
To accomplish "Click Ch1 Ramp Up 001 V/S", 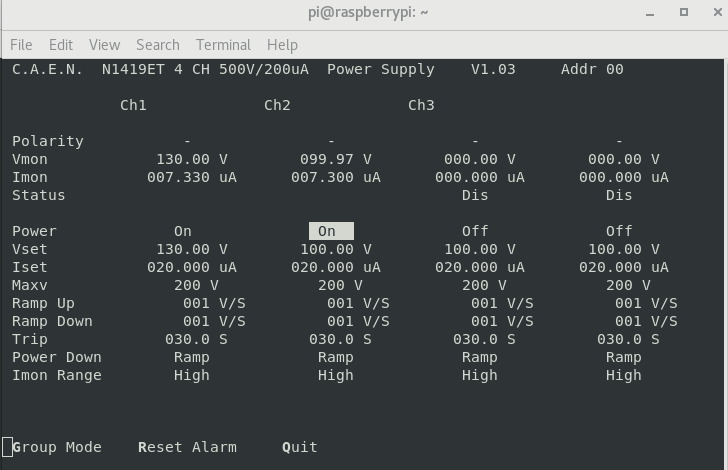I will click(x=214, y=303).
